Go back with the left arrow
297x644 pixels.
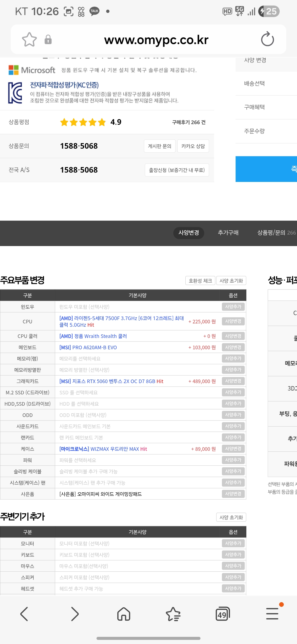[24, 614]
